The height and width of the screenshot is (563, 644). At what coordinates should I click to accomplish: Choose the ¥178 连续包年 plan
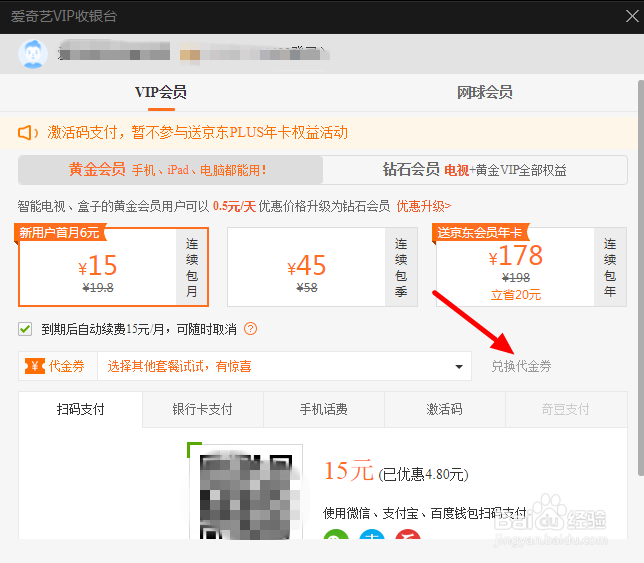[531, 267]
